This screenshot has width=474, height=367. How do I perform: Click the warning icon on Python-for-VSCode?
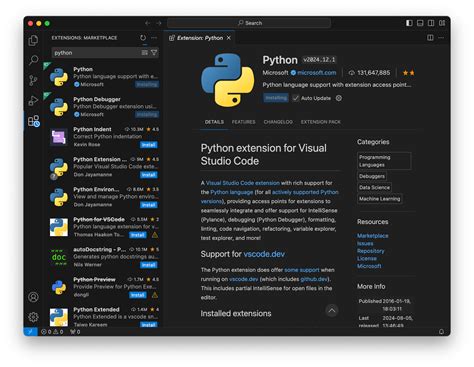tap(155, 235)
